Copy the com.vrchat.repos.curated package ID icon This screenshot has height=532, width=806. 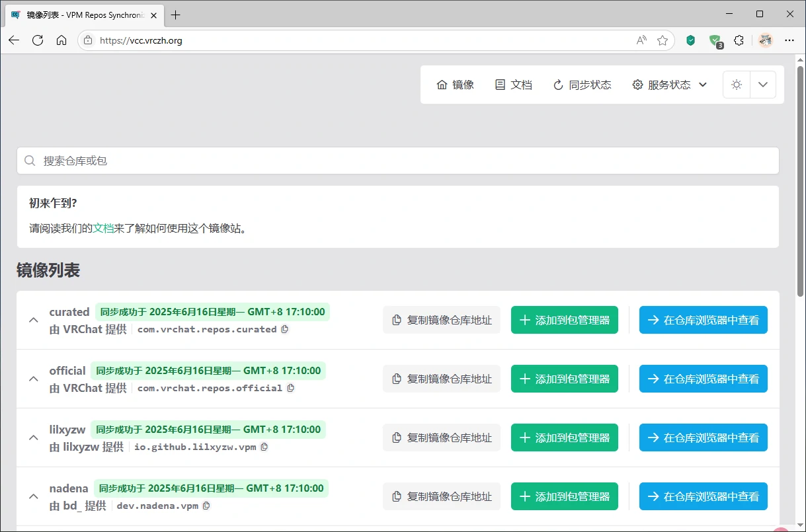click(x=285, y=329)
